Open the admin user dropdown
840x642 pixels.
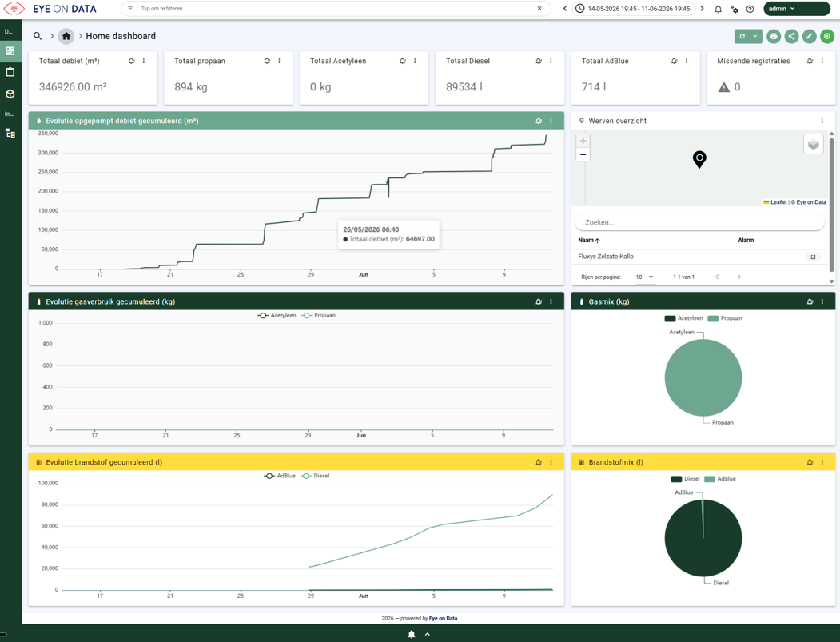pyautogui.click(x=797, y=9)
